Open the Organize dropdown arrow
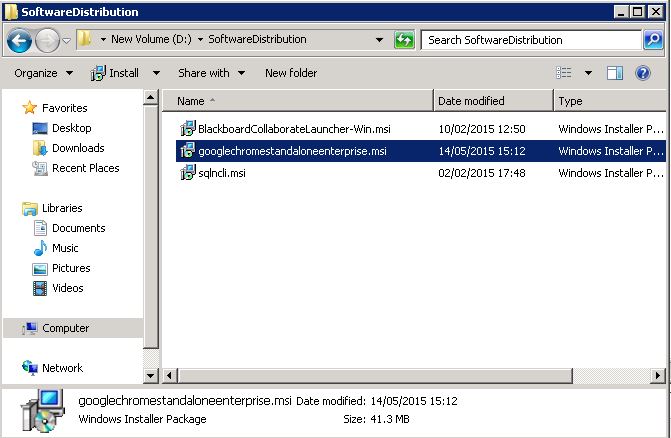The height and width of the screenshot is (438, 671). pos(69,73)
